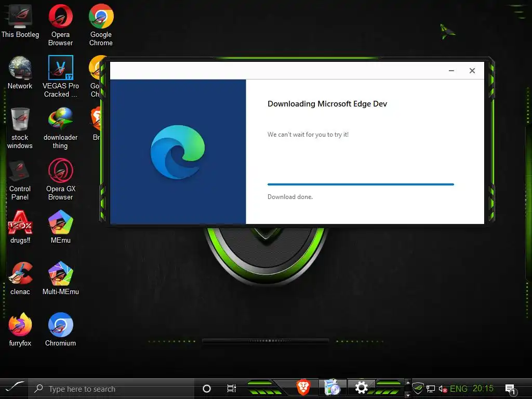Launch the downloader thing shortcut
Viewport: 532px width, 399px height.
(x=60, y=128)
